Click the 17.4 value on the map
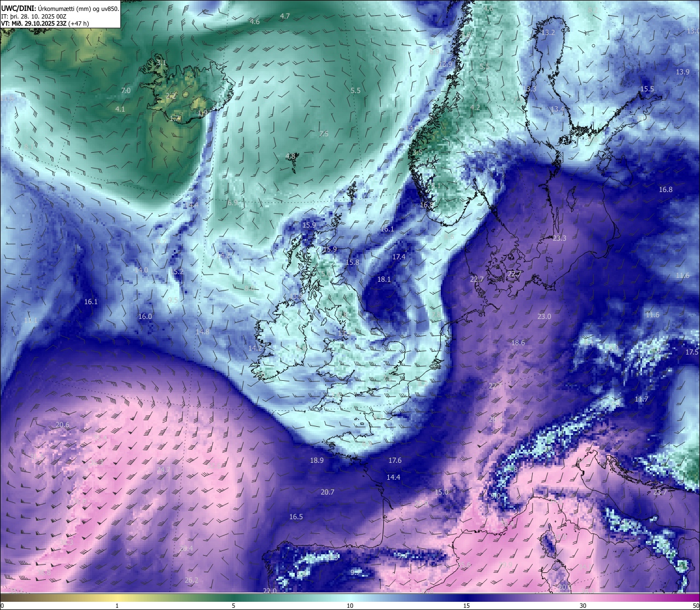Viewport: 700px width, 610px height. tap(399, 257)
